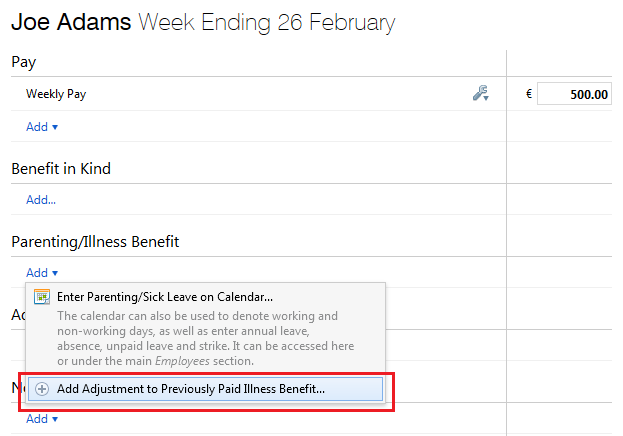Viewport: 623px width, 436px height.
Task: Expand the bottom Add dropdown below the popup
Action: point(42,419)
